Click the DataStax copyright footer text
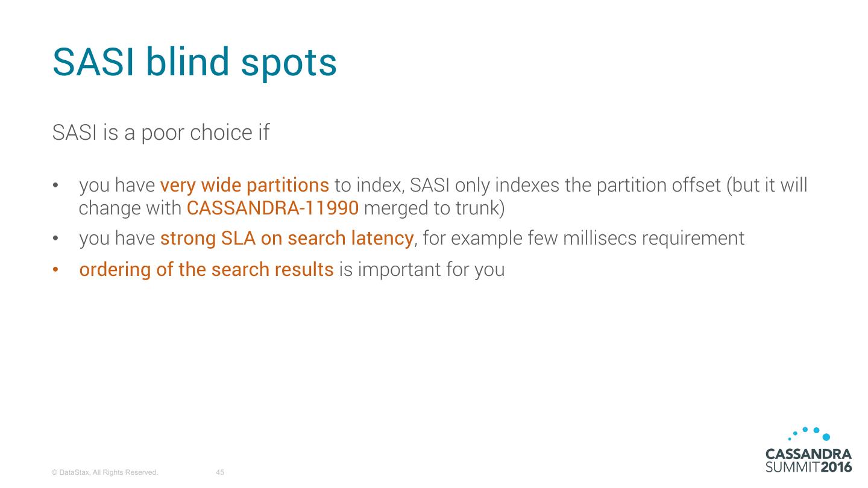Viewport: 868px width, 488px height. coord(105,473)
